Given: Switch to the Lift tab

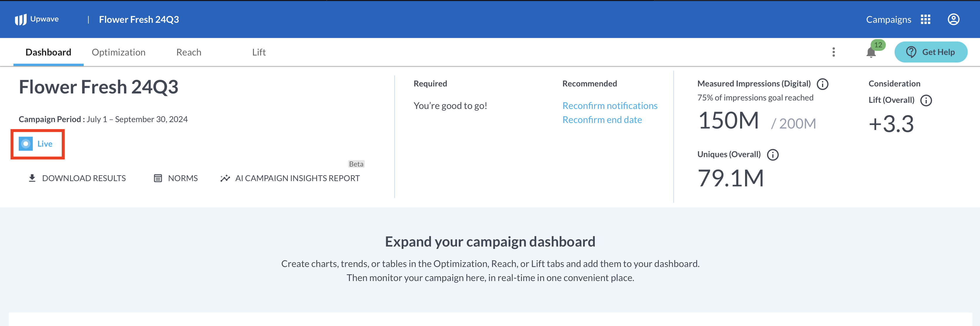Looking at the screenshot, I should 259,52.
